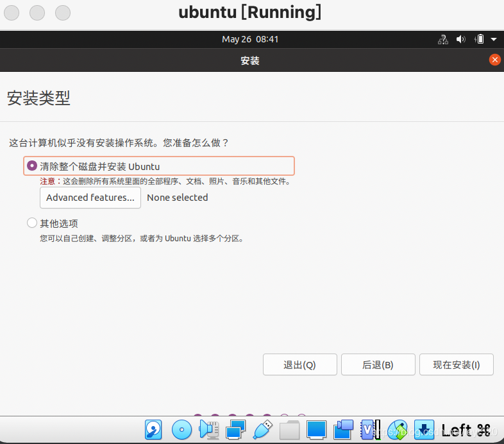Open the May 26 08:41 clock menu
504x444 pixels.
250,39
